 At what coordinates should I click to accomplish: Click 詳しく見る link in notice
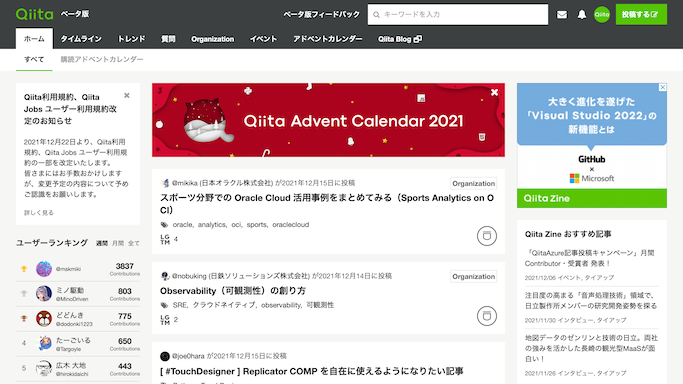[39, 212]
